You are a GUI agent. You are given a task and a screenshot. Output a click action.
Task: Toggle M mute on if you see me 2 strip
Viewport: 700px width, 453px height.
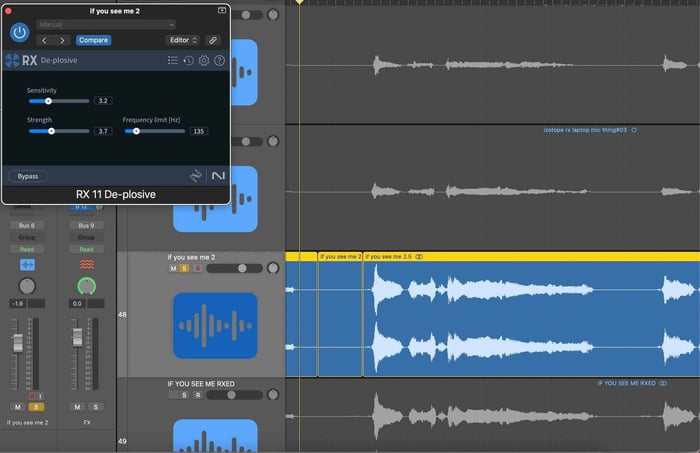[18, 407]
